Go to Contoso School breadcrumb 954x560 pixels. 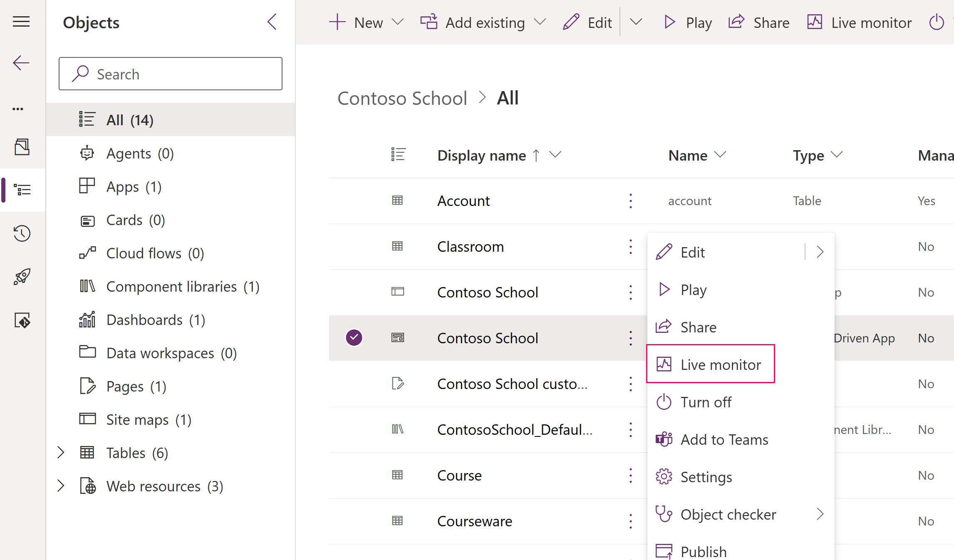click(x=402, y=99)
